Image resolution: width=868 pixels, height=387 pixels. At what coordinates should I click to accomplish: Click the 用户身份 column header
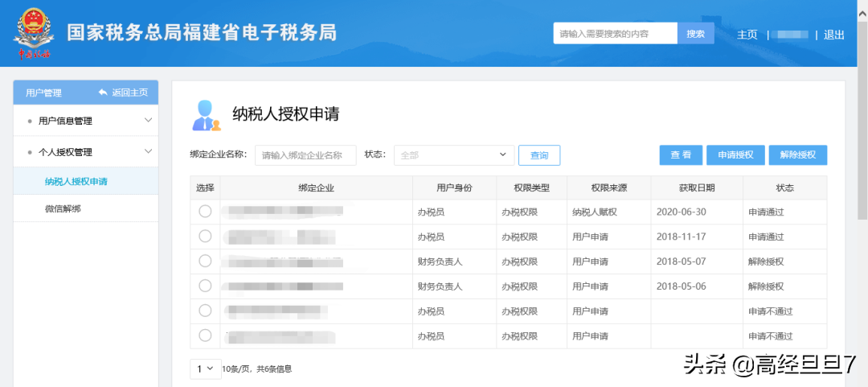click(x=454, y=188)
